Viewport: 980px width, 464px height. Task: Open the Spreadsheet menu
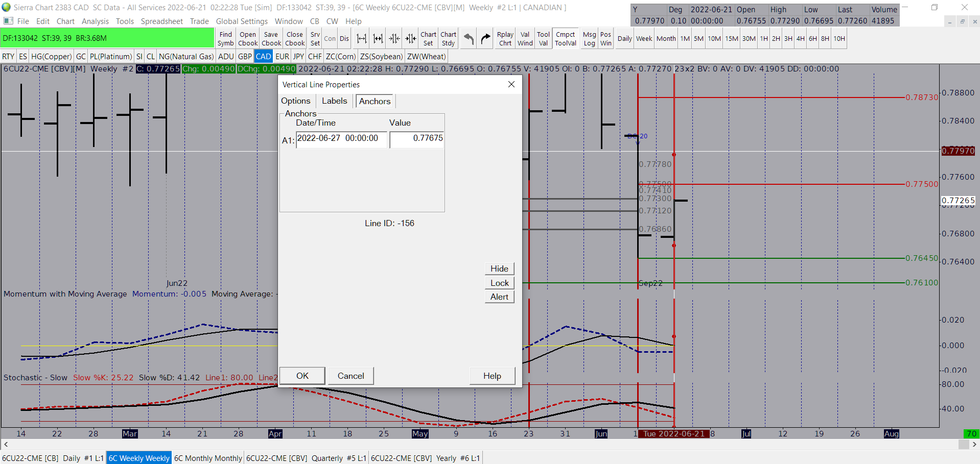162,21
